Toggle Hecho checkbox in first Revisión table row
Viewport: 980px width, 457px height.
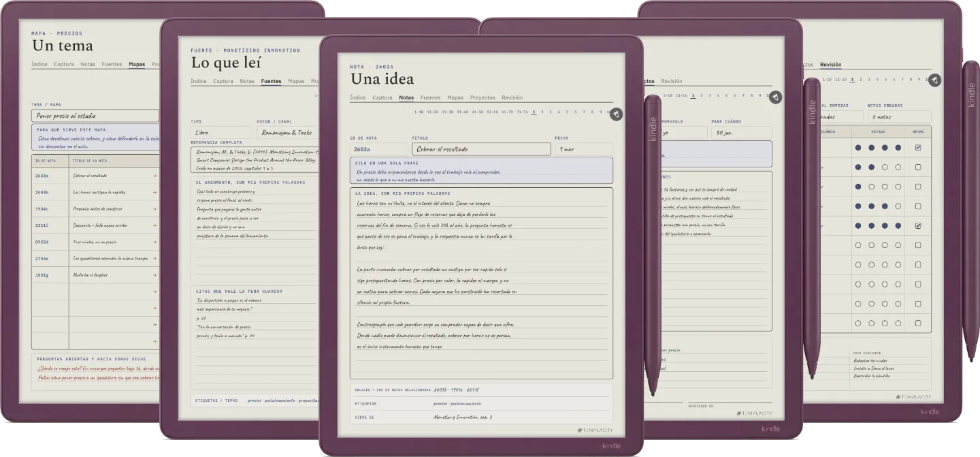tap(918, 147)
